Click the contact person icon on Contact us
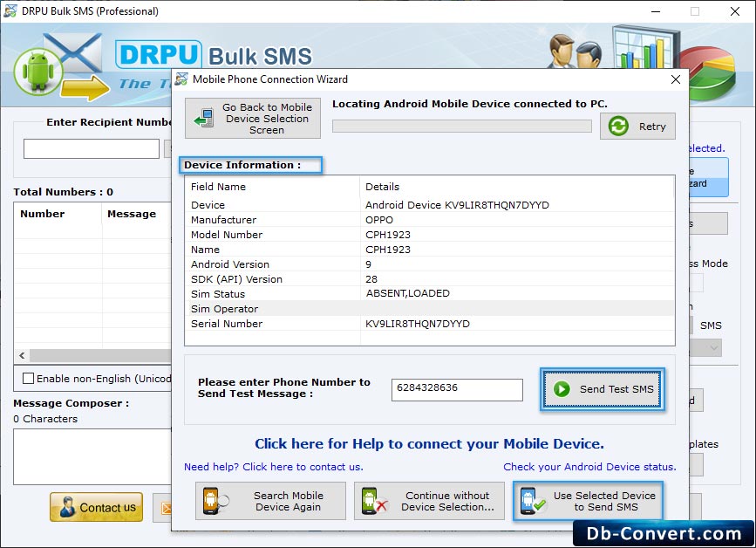The image size is (756, 548). (66, 507)
